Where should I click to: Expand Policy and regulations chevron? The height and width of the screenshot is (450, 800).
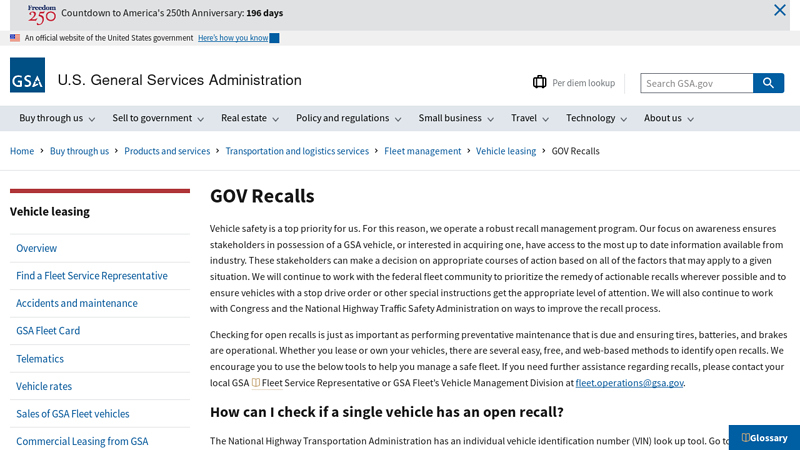click(398, 119)
